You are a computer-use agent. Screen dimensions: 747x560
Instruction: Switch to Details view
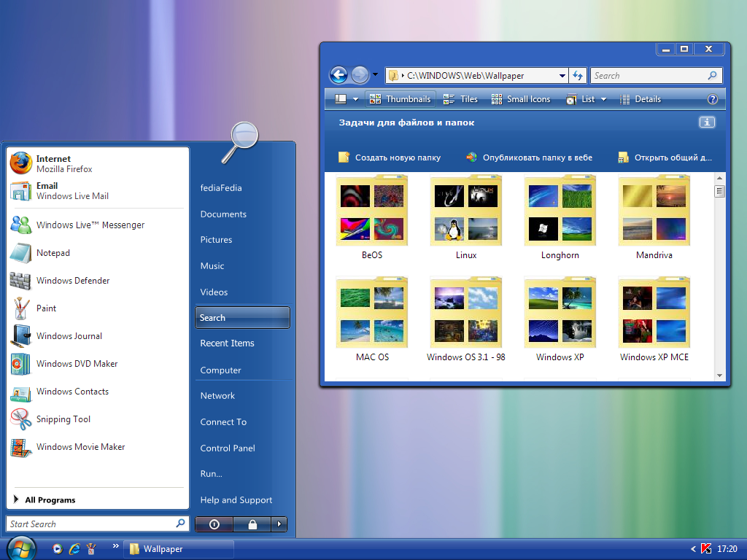pyautogui.click(x=640, y=99)
